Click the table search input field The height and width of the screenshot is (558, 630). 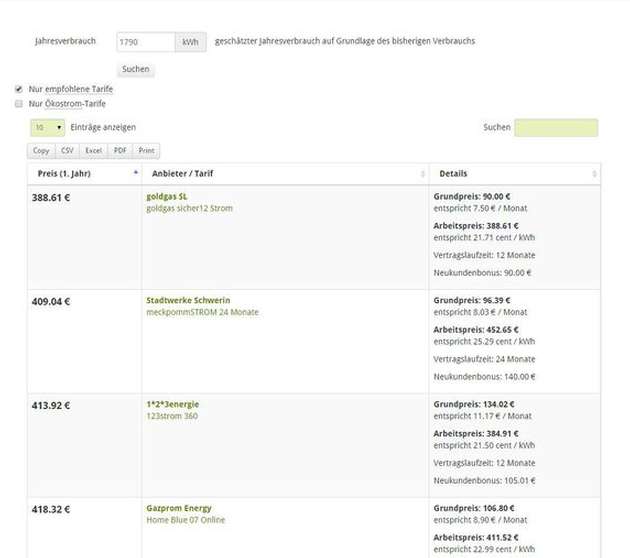pyautogui.click(x=556, y=128)
